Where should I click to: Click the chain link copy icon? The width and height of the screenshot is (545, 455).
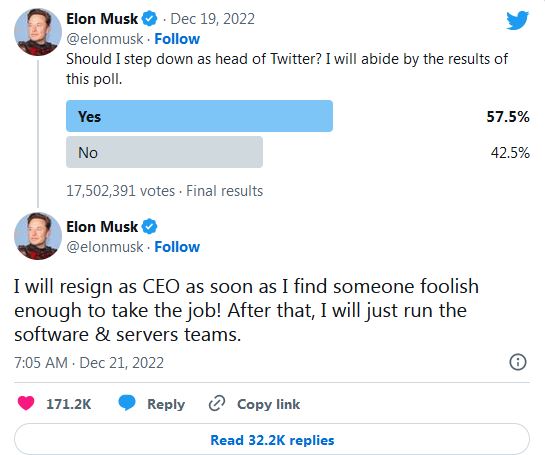(217, 403)
